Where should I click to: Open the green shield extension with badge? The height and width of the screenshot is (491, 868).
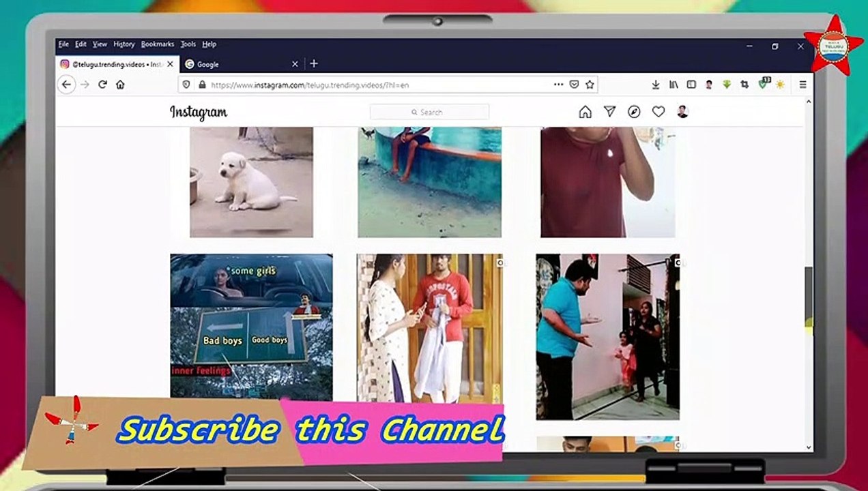[x=763, y=84]
